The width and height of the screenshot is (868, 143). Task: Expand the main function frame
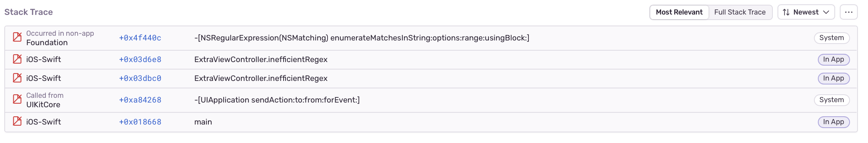(431, 122)
